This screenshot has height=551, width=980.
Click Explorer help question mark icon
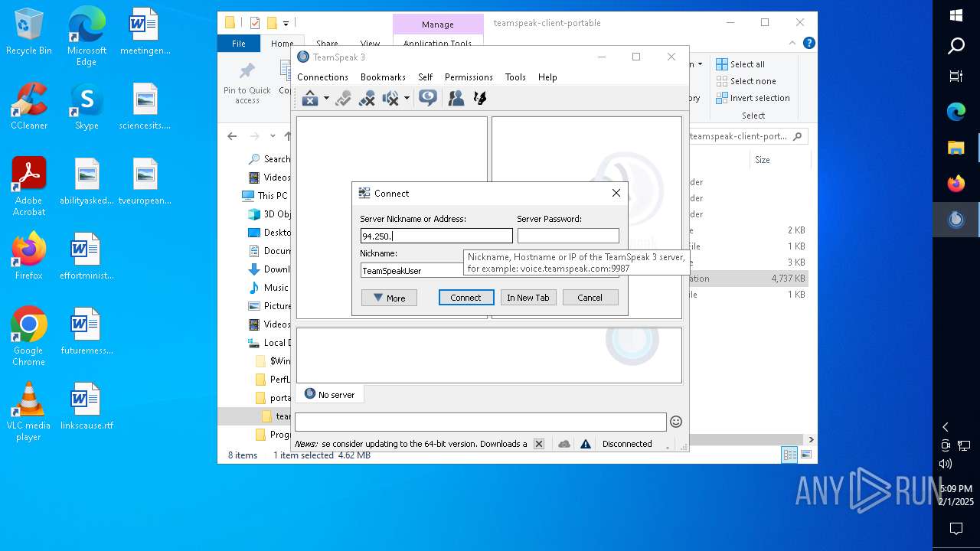808,43
